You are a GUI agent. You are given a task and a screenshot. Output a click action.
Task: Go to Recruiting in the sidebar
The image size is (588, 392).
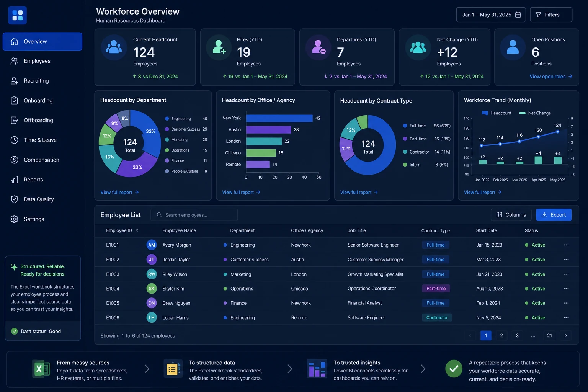point(36,81)
